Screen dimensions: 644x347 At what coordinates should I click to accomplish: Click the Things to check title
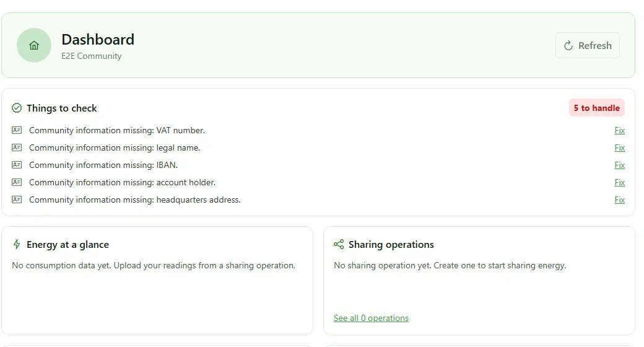(x=61, y=108)
